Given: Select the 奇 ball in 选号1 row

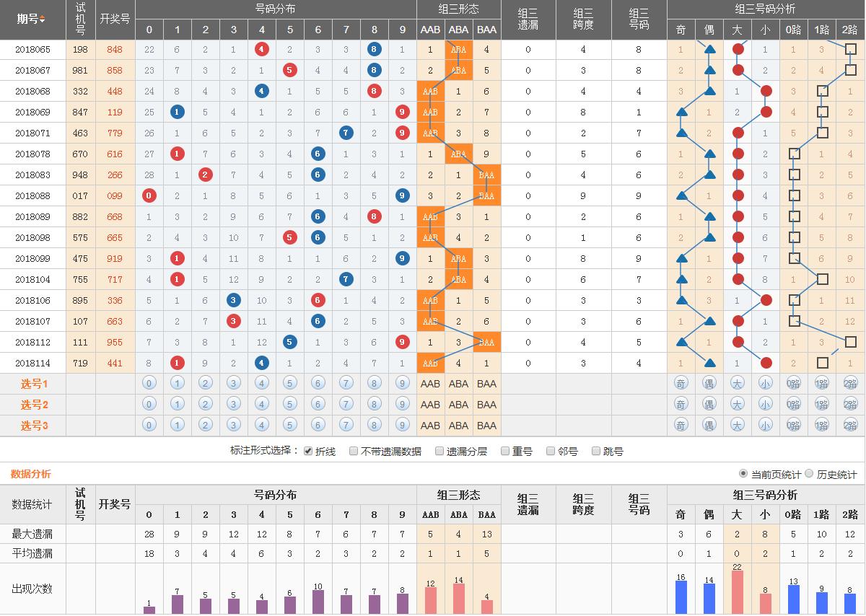Looking at the screenshot, I should coord(681,384).
